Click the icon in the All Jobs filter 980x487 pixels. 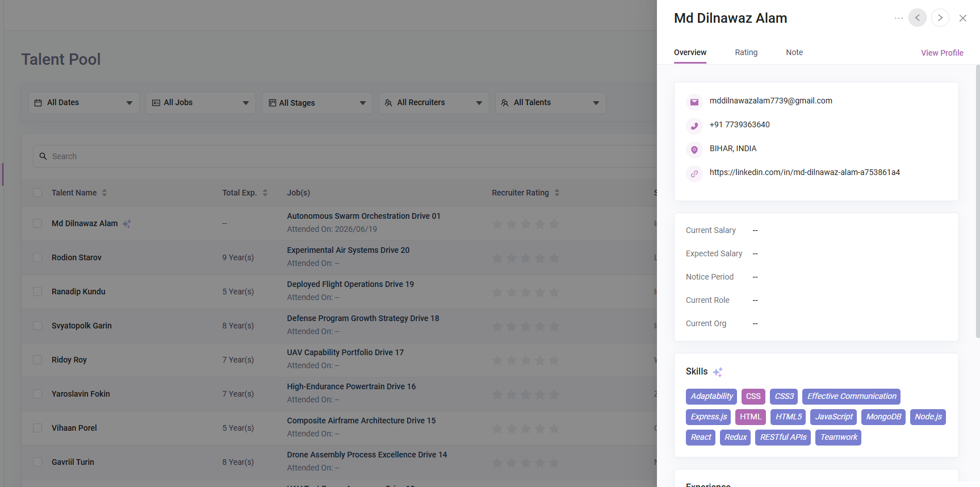tap(156, 103)
